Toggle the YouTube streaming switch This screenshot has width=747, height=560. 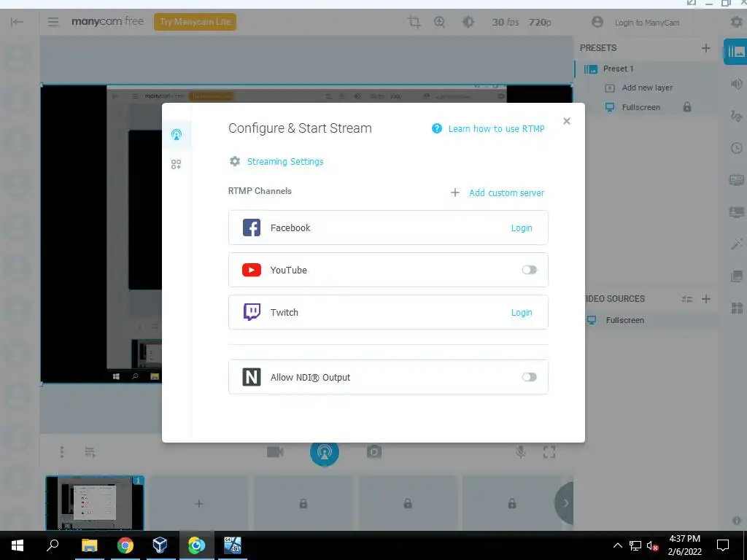click(x=530, y=270)
